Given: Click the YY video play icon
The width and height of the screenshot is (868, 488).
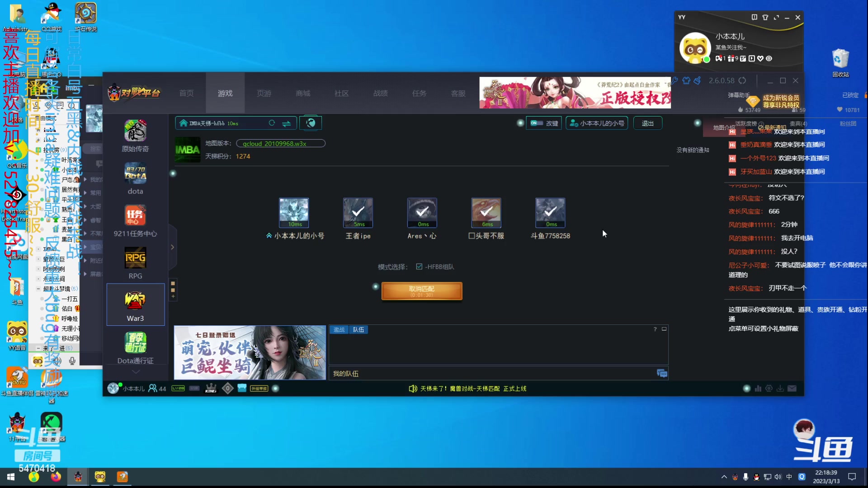Looking at the screenshot, I should [x=752, y=58].
